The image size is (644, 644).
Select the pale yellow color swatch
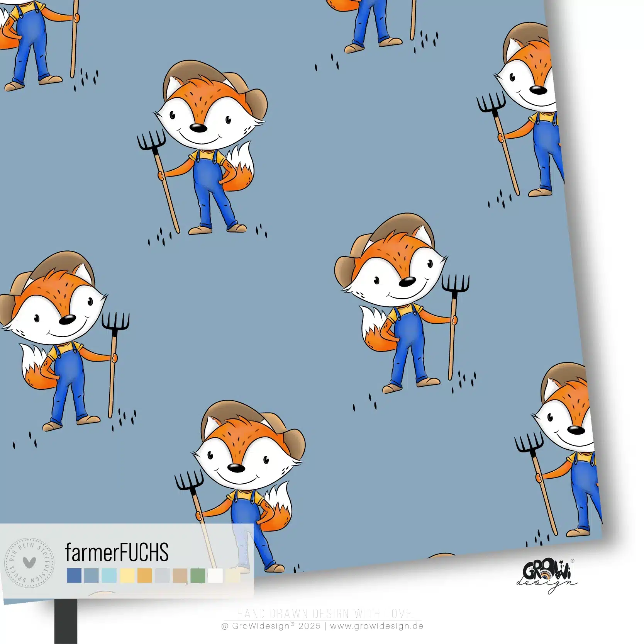coord(127,575)
